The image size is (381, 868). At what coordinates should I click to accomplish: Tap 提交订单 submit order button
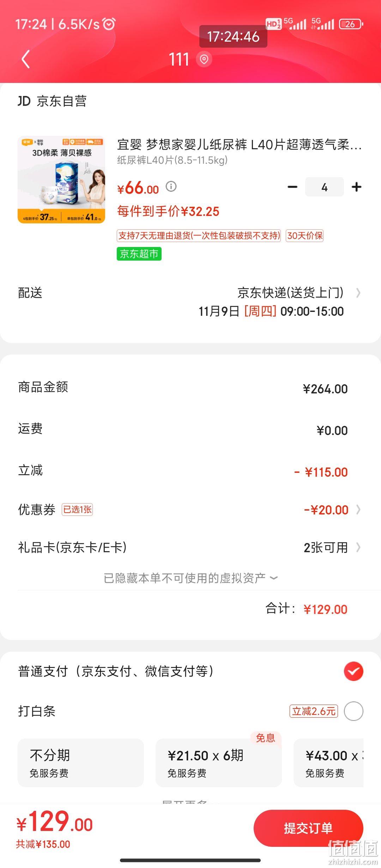coord(308,828)
